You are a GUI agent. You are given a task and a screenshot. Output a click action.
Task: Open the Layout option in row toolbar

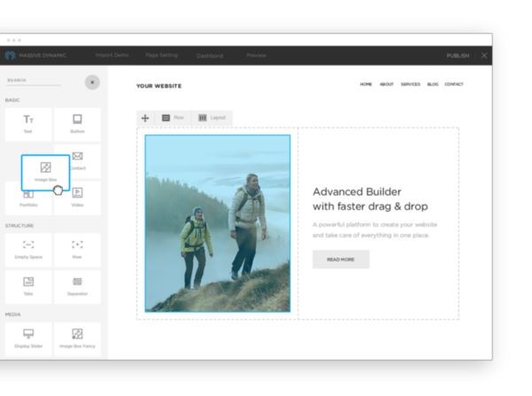(212, 118)
